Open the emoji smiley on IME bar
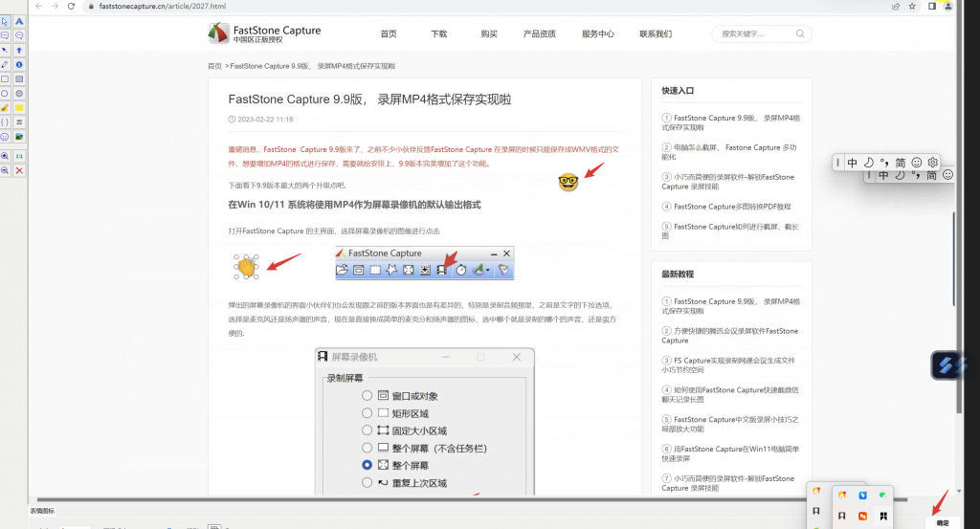 [917, 163]
